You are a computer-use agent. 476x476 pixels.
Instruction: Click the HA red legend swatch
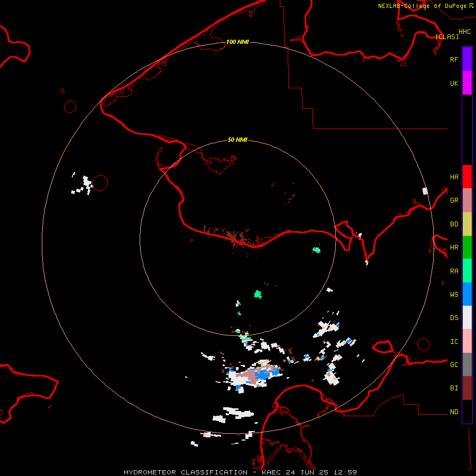pos(467,177)
